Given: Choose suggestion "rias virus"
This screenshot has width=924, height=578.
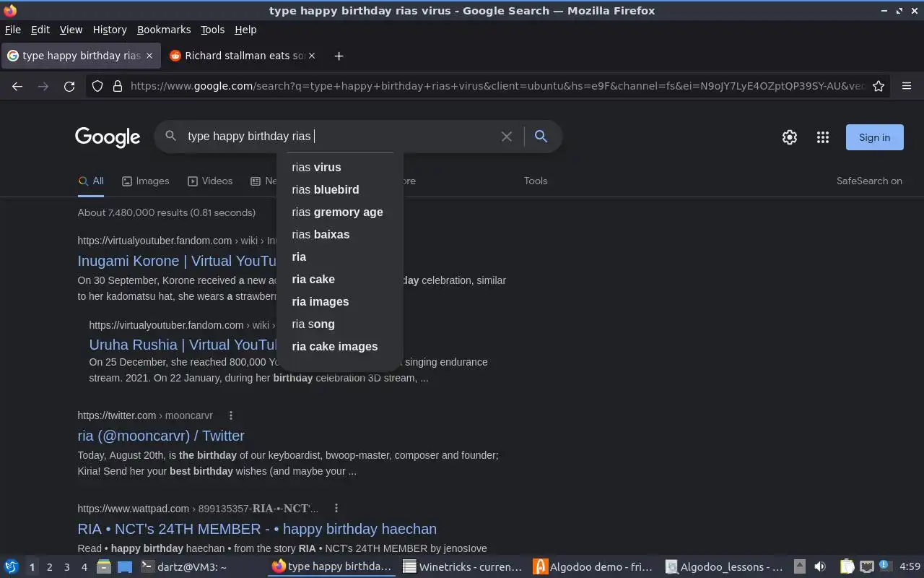Looking at the screenshot, I should [x=339, y=167].
